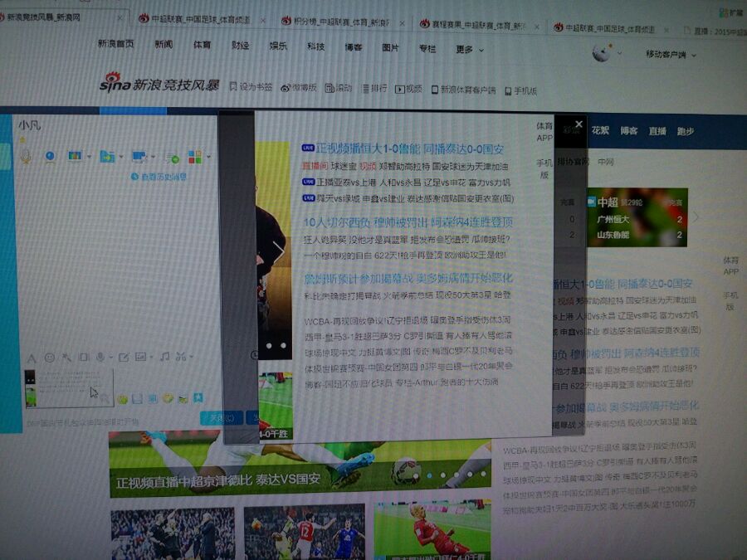747x560 pixels.
Task: Open 视频 video section
Action: click(408, 89)
